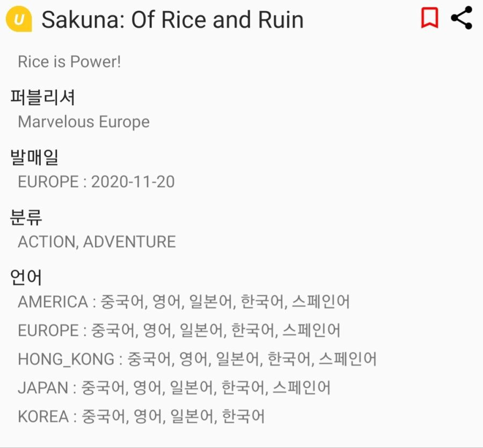
Task: Tap 한국어 in the KOREA row
Action: point(243,416)
